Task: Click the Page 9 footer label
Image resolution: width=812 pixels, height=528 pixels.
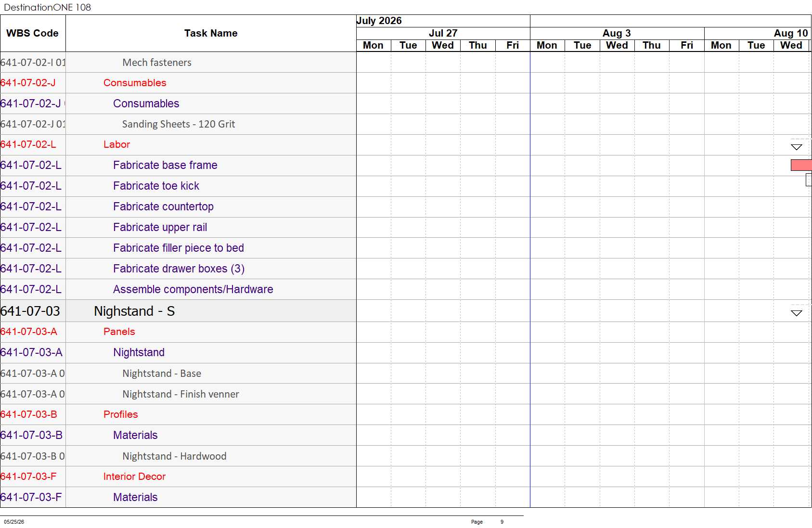Action: tap(487, 522)
